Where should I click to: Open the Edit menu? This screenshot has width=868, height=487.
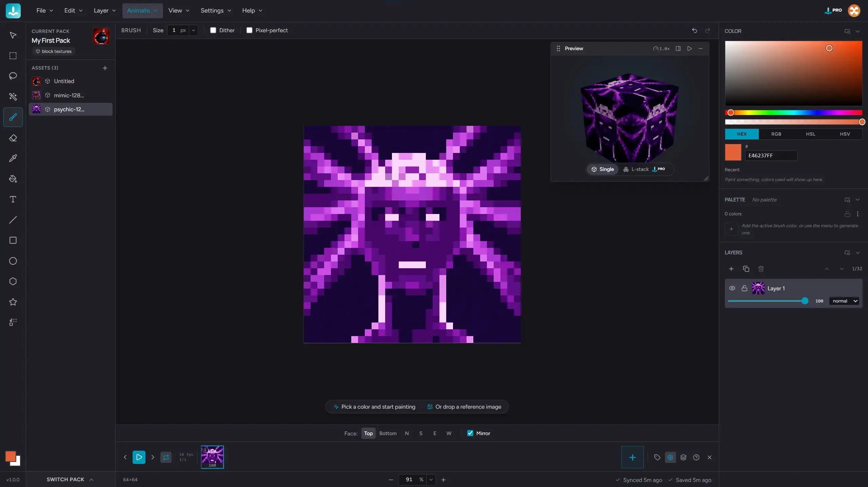pos(73,11)
